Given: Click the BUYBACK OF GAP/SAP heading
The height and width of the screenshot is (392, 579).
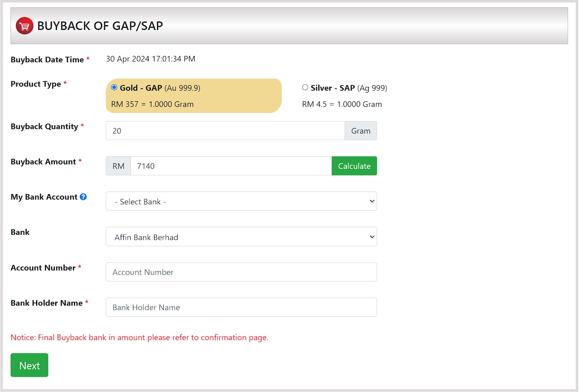Looking at the screenshot, I should (100, 26).
